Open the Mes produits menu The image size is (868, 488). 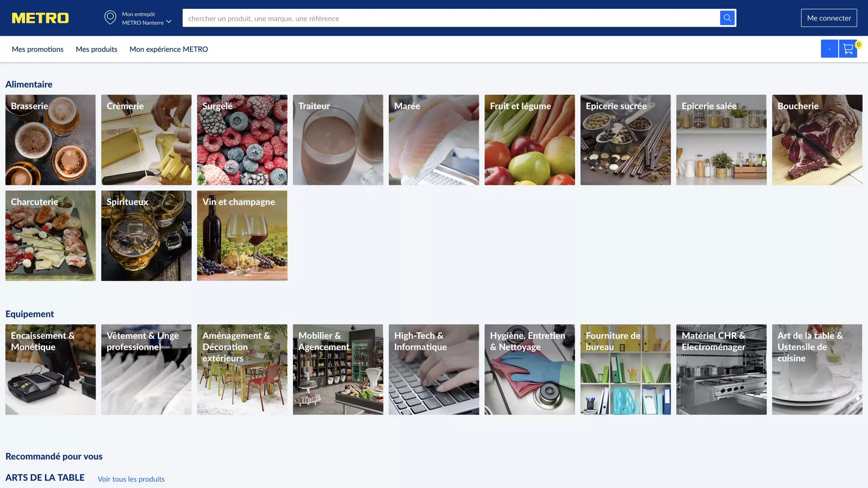[97, 49]
